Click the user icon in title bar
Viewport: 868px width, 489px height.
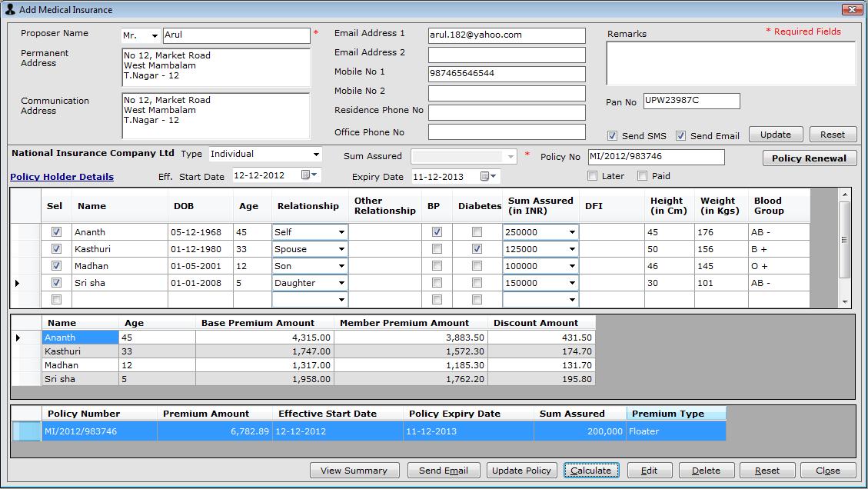tap(10, 10)
